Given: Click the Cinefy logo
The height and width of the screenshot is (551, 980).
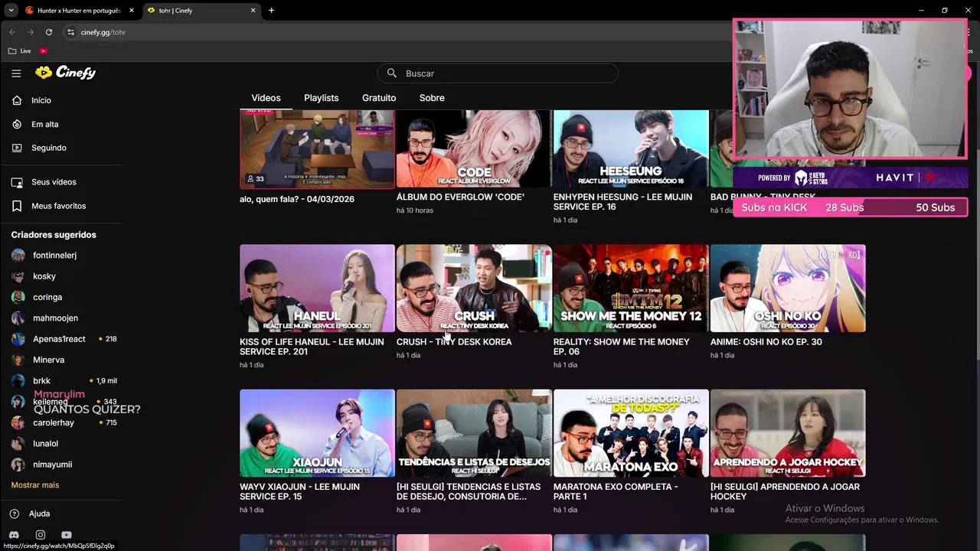Looking at the screenshot, I should pyautogui.click(x=65, y=73).
